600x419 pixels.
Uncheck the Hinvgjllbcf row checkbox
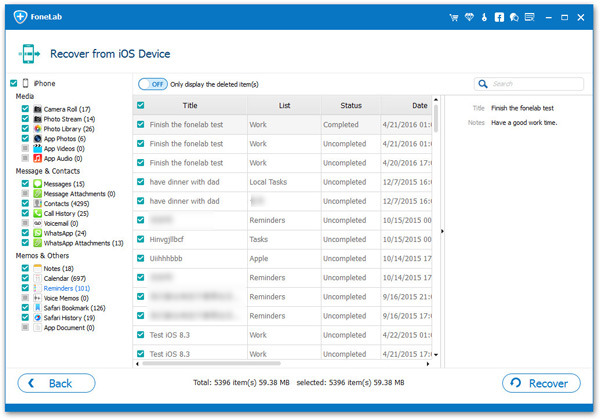[141, 239]
